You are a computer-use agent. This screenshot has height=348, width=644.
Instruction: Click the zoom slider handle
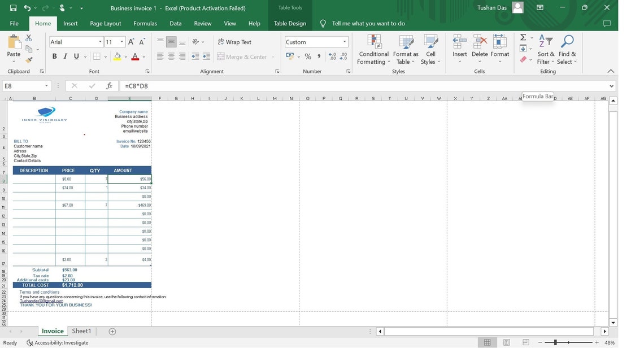(x=555, y=342)
